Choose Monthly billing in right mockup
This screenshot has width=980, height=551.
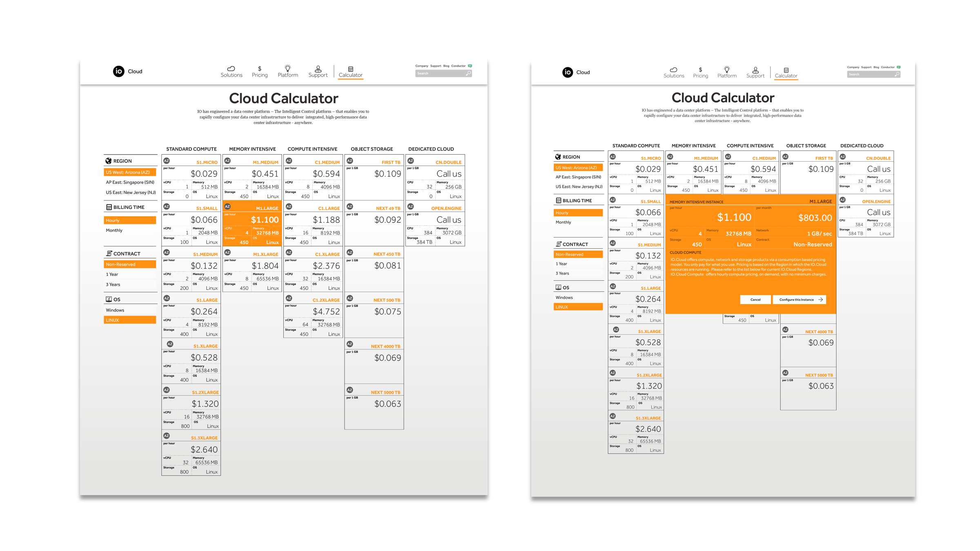[578, 222]
